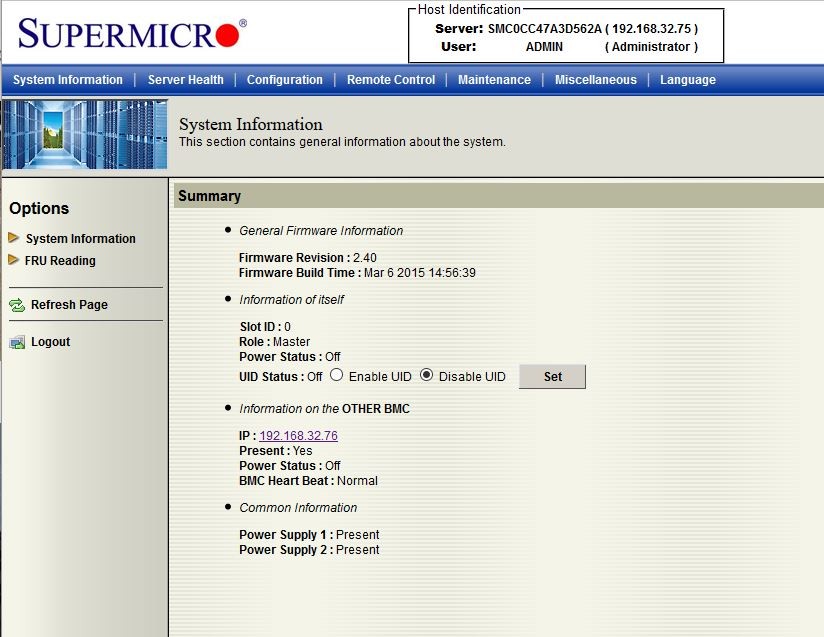Open the Remote Control menu

click(391, 80)
